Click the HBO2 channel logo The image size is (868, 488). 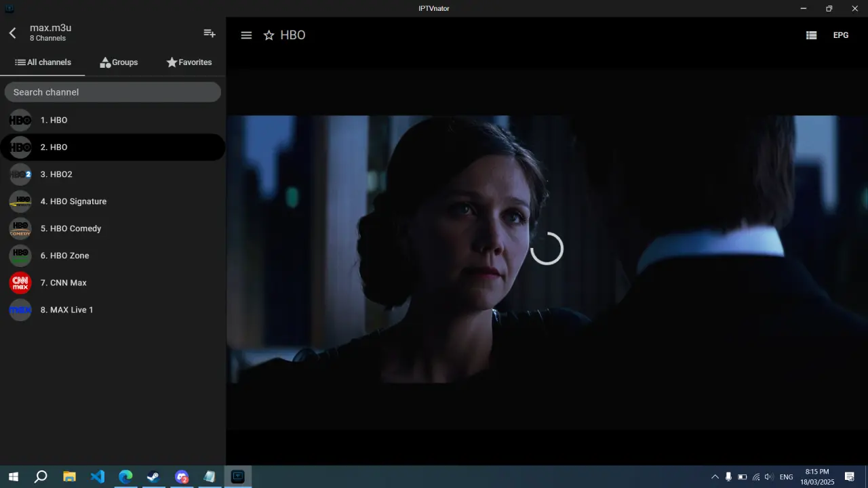click(x=20, y=174)
